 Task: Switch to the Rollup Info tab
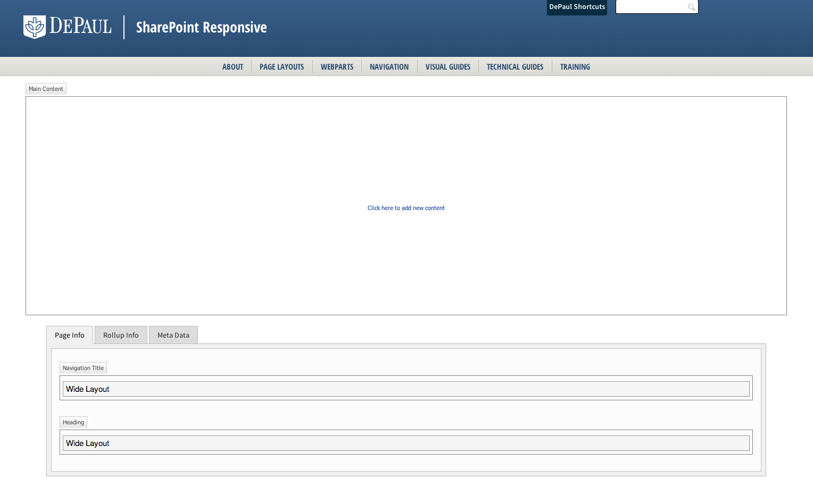click(x=120, y=335)
